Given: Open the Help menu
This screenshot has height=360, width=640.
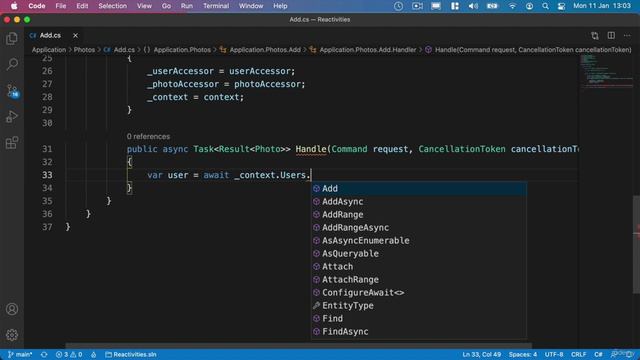Looking at the screenshot, I should click(280, 6).
